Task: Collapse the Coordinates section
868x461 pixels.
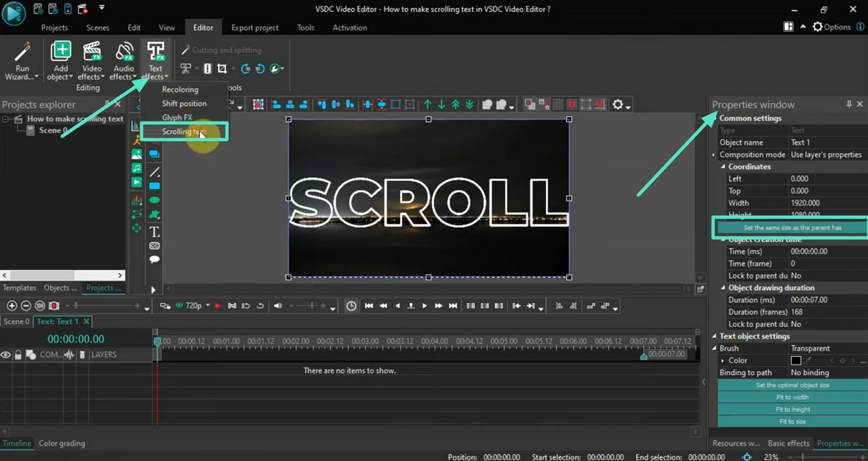Action: 724,167
